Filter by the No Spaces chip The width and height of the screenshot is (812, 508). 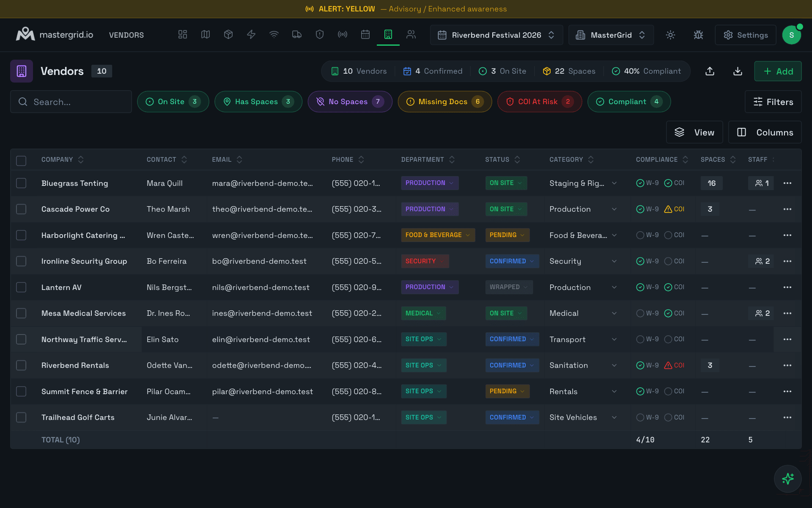[350, 102]
